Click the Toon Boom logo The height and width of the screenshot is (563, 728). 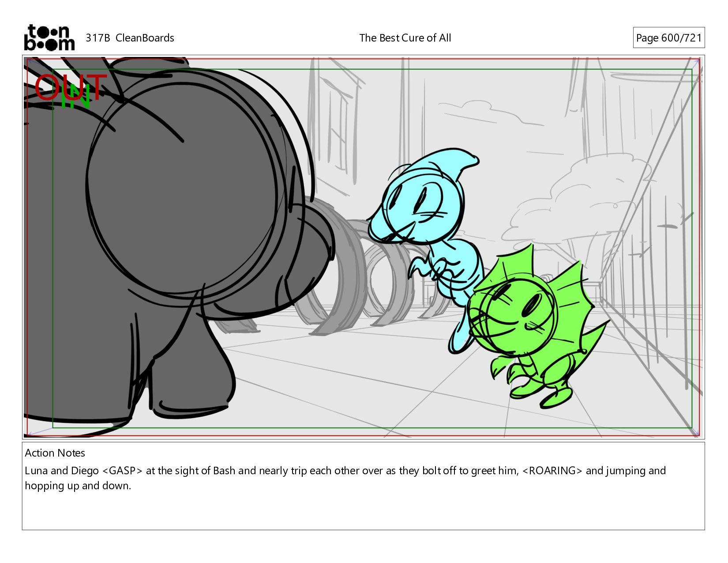coord(49,38)
